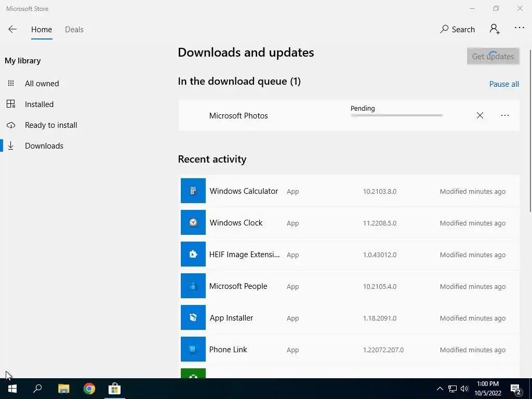Open the Search box
532x399 pixels.
coord(457,29)
